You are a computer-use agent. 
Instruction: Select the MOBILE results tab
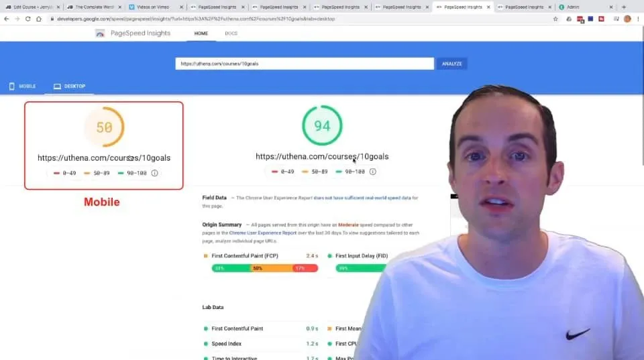(23, 86)
